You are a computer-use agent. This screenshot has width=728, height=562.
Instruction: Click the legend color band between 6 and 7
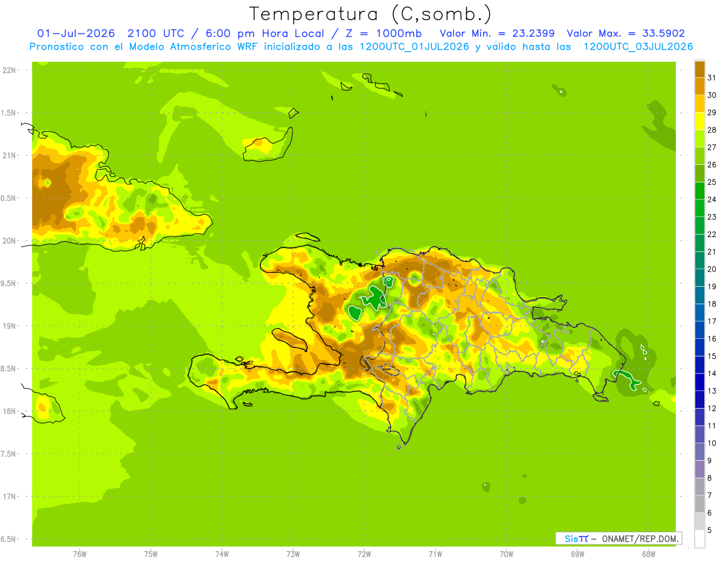[699, 504]
